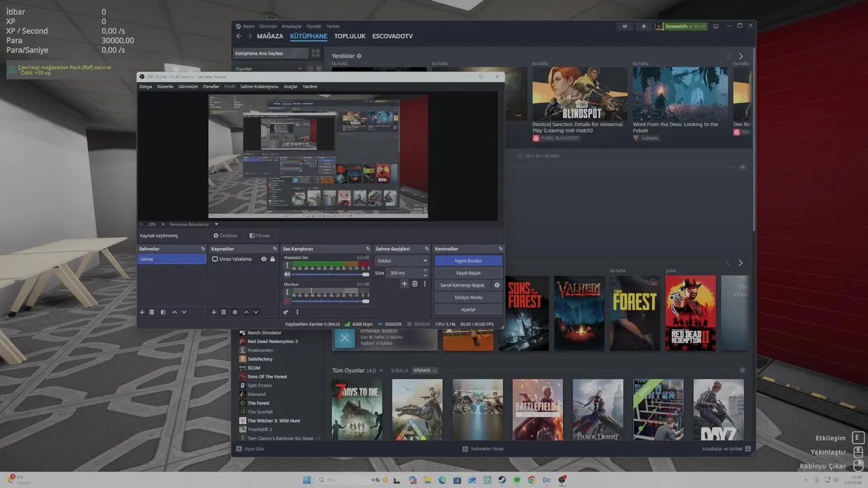Viewport: 868px width, 488px height.
Task: Open OBS Ayarlar button
Action: [x=469, y=310]
